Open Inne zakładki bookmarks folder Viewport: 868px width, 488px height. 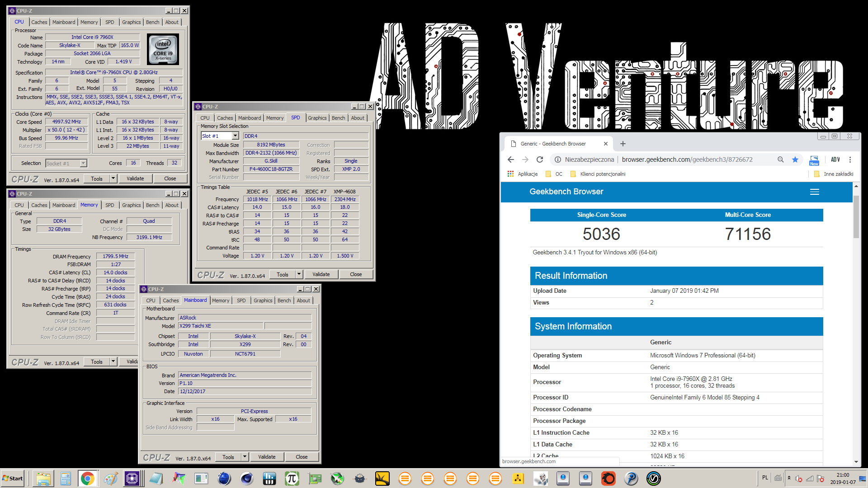(834, 174)
